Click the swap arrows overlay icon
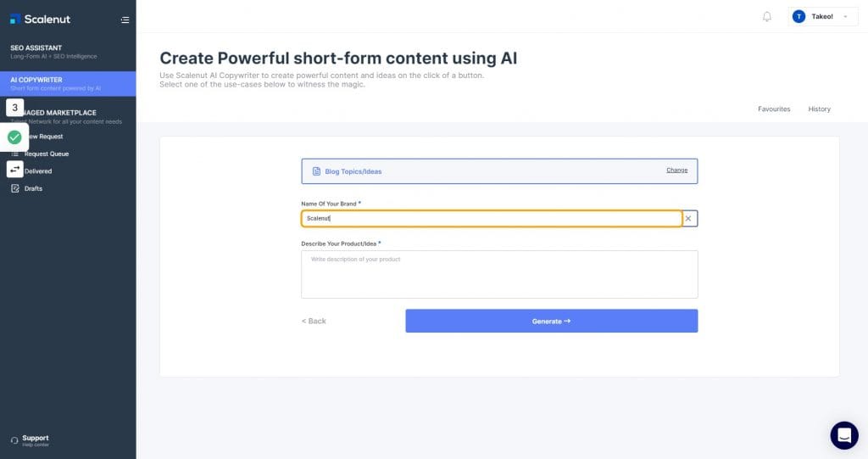 coord(15,169)
